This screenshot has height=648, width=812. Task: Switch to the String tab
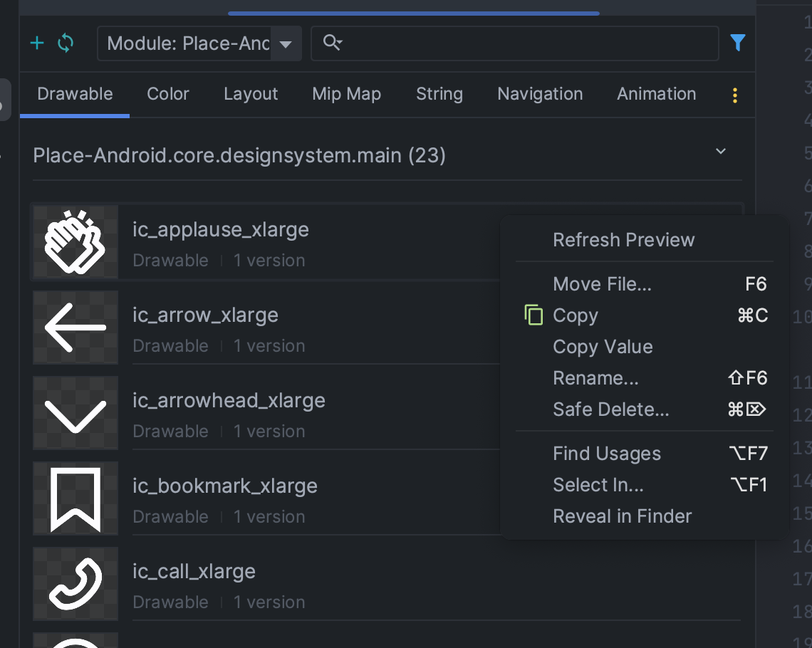[439, 94]
